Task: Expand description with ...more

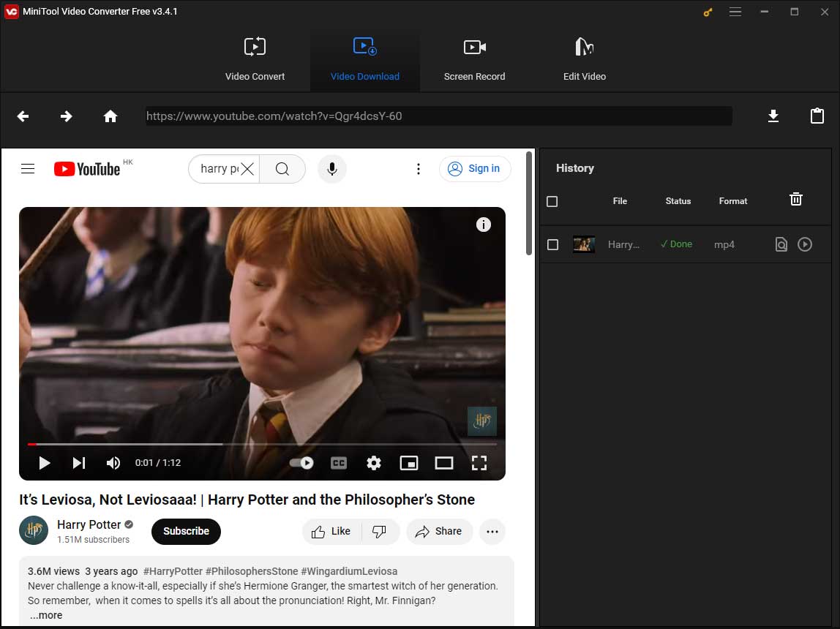Action: 46,615
